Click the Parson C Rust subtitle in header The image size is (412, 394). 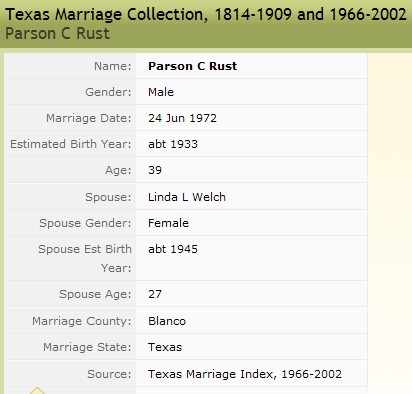57,34
